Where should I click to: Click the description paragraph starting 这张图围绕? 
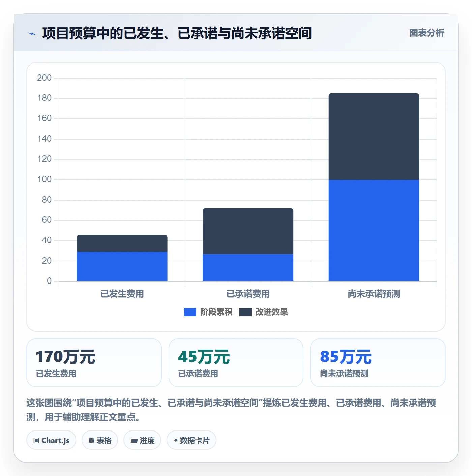tap(231, 410)
